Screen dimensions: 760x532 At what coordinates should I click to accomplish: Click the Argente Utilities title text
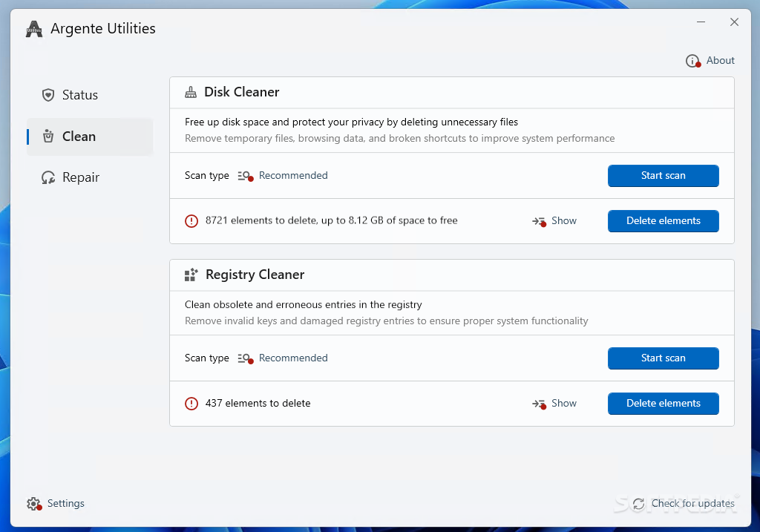[x=102, y=29]
